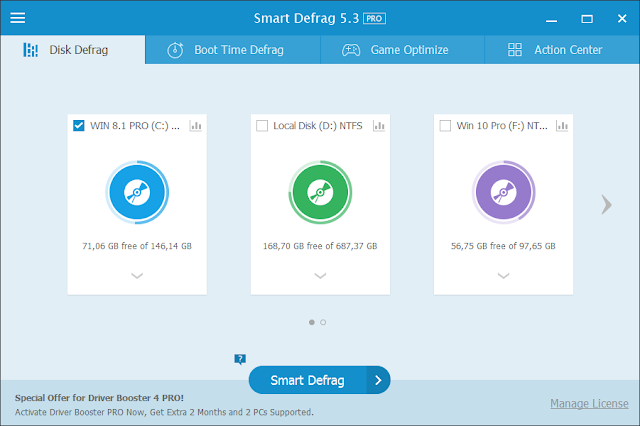640x426 pixels.
Task: Click the Win 10 Pro (F:) drive label
Action: click(x=502, y=126)
